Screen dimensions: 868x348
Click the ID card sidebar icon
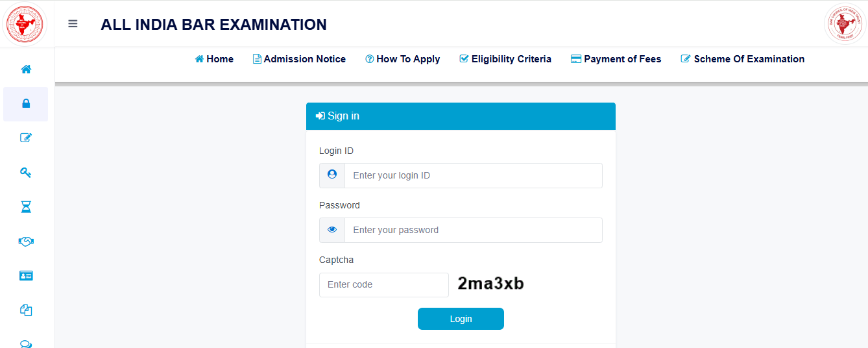pyautogui.click(x=26, y=276)
